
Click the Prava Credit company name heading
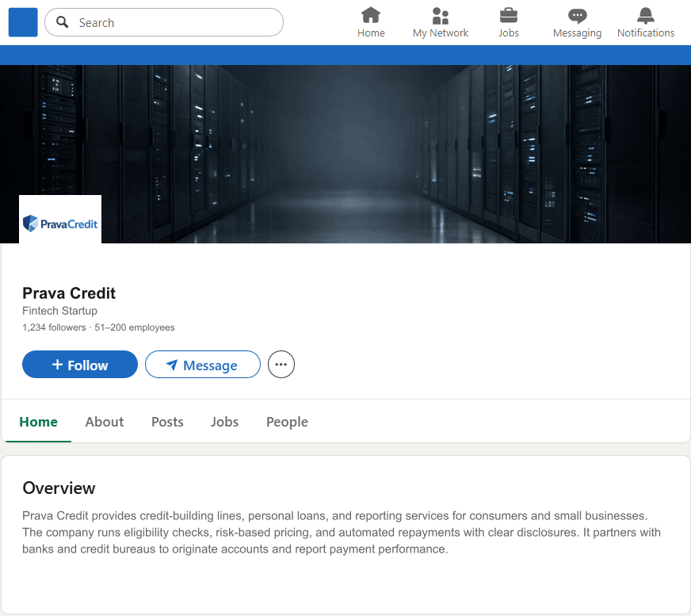(69, 293)
